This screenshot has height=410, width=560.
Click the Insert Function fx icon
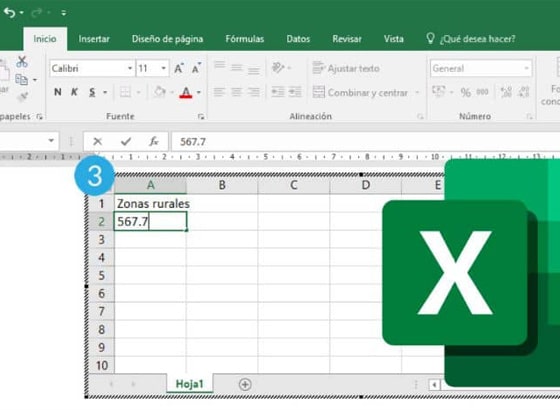(154, 141)
